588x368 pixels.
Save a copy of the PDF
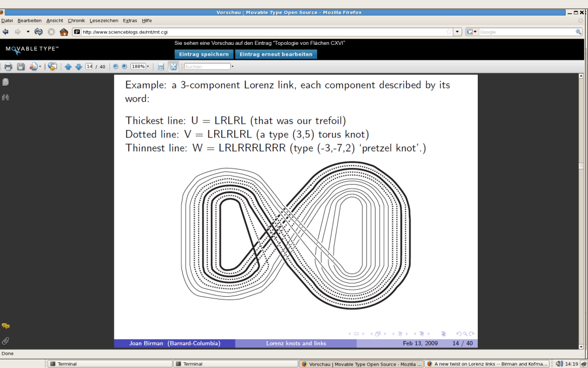click(21, 67)
